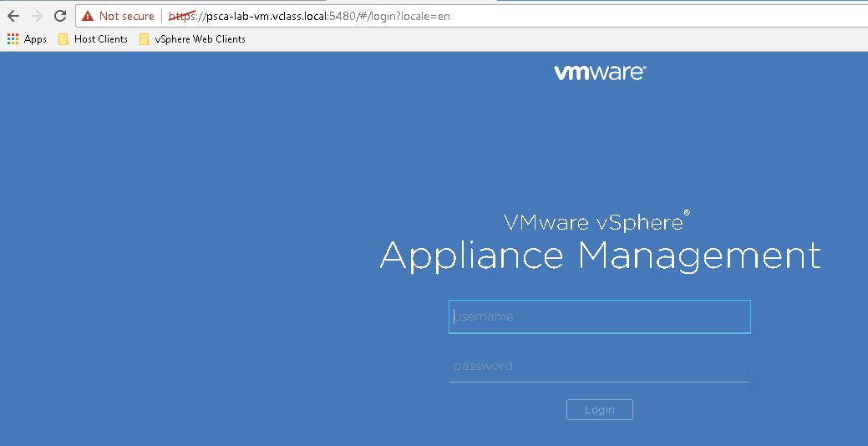This screenshot has height=446, width=868.
Task: Click the crossed-out https protocol text
Action: click(181, 16)
